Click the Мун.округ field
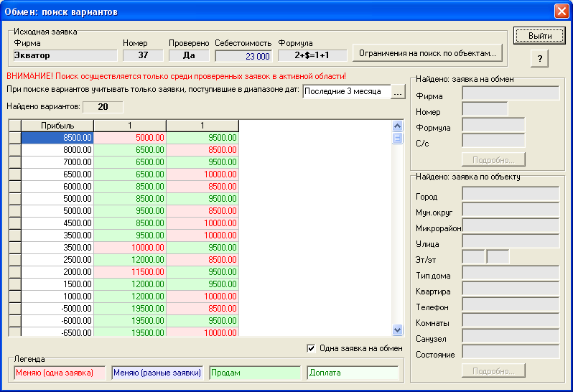Viewport: 573px width, 392px height. coord(511,210)
